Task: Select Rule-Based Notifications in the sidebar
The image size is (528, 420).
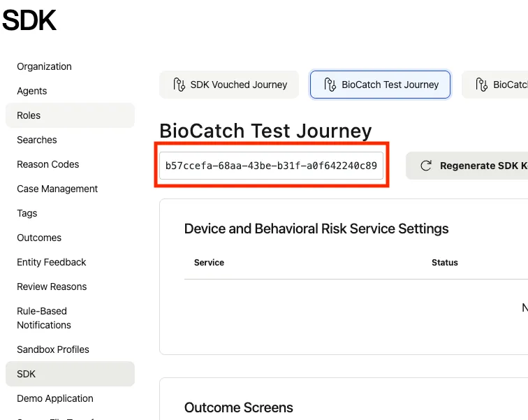Action: click(43, 318)
